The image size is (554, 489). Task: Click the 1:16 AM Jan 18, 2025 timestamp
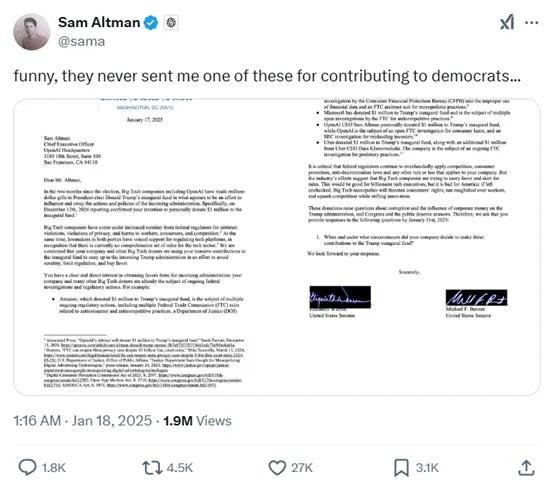point(83,420)
